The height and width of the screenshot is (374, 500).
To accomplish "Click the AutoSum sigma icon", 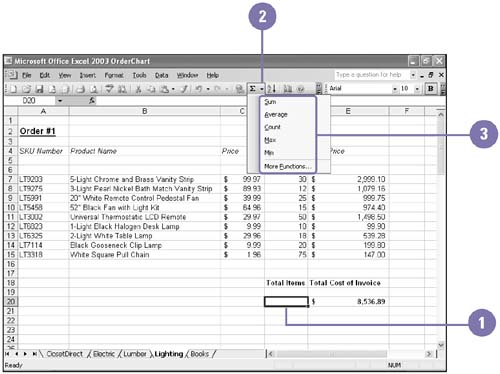I will pos(253,89).
